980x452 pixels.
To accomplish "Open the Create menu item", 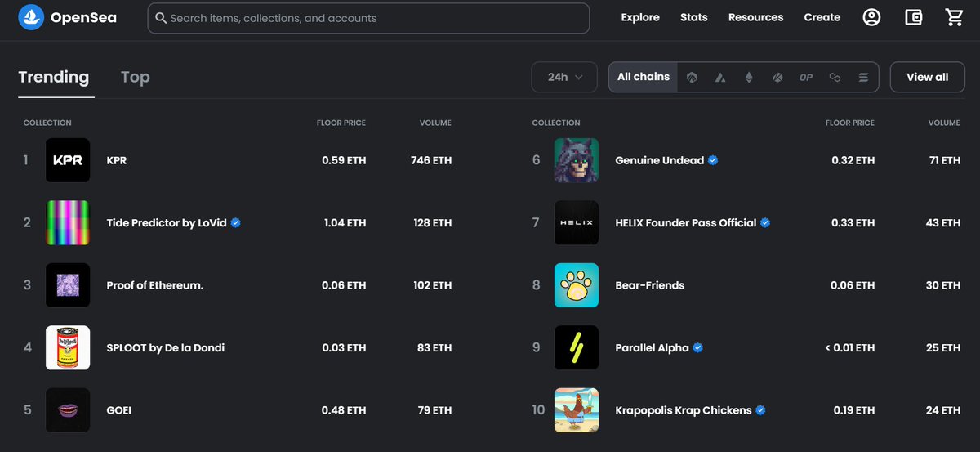I will pos(822,17).
